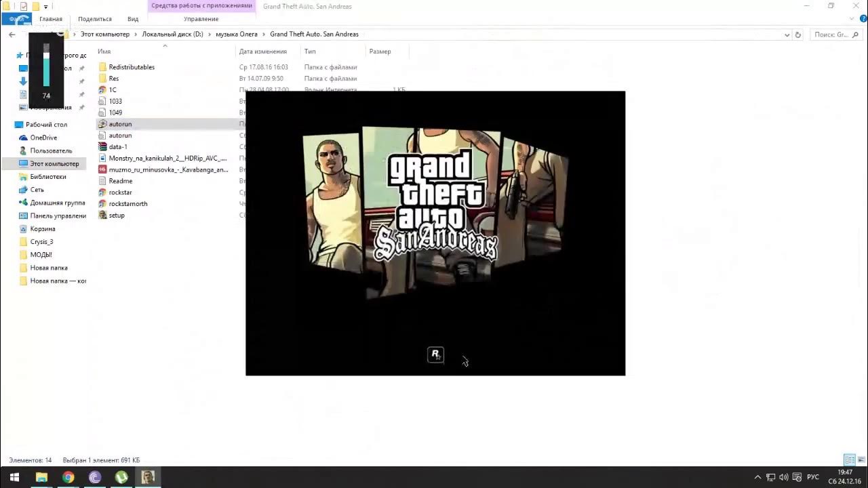Open the volume icon in system tray

pos(784,477)
